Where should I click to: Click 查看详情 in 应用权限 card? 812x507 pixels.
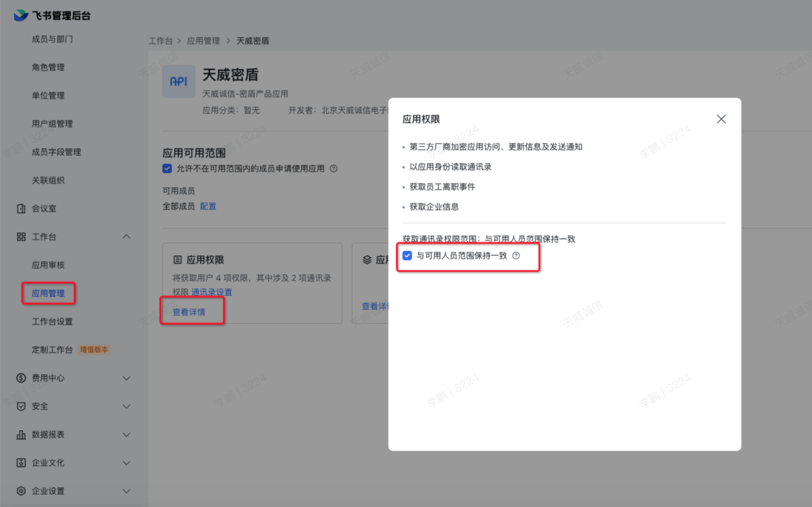189,313
